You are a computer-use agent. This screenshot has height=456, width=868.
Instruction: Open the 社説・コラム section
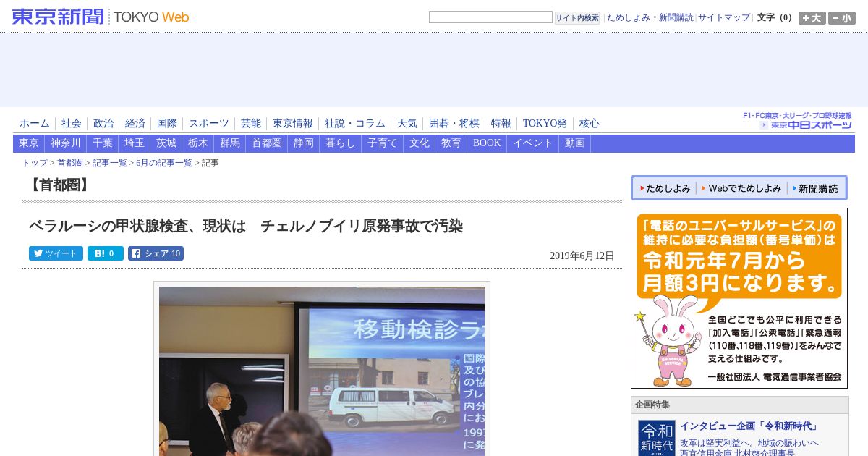[354, 124]
